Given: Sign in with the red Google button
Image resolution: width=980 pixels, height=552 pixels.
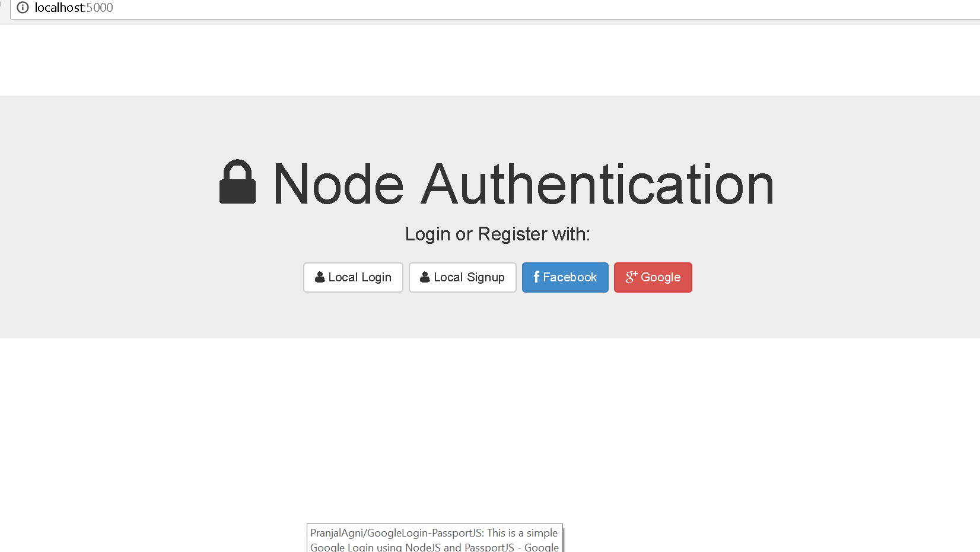Looking at the screenshot, I should [653, 277].
